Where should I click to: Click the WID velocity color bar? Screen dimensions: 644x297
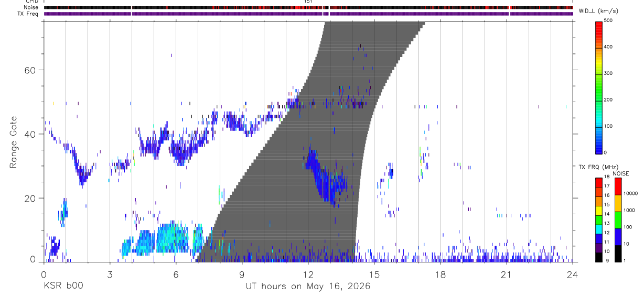click(598, 87)
